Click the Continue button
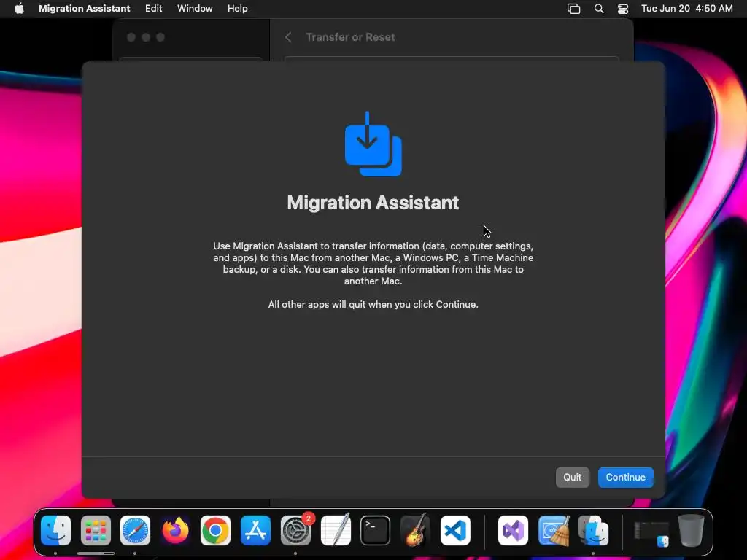This screenshot has width=747, height=560. pos(625,477)
